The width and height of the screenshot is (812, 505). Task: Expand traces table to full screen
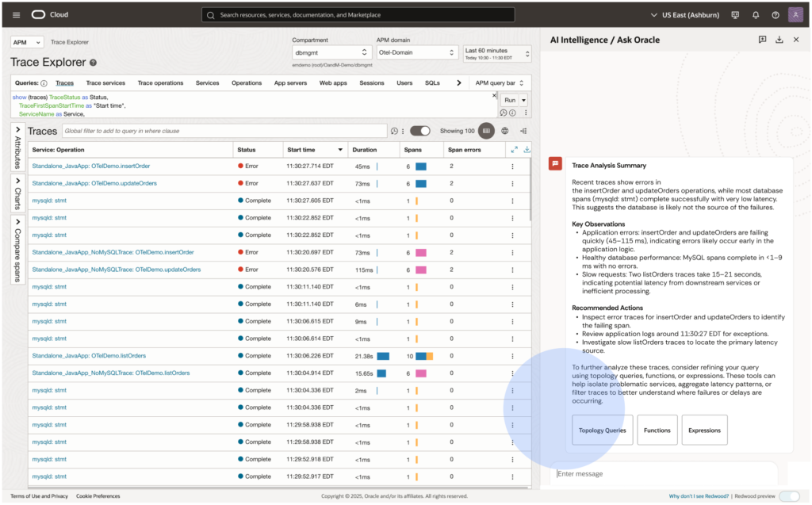(514, 149)
